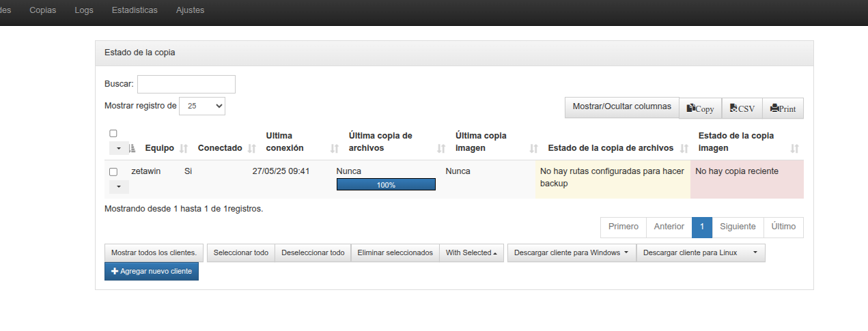Viewport: 868px width, 331px height.
Task: Expand the With Selected dropdown
Action: coord(471,253)
